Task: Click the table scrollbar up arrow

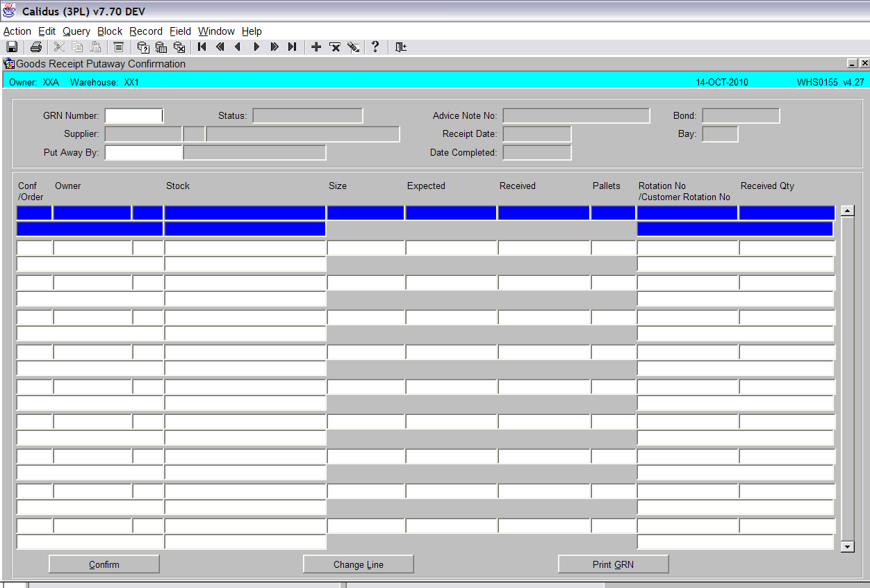Action: tap(847, 211)
